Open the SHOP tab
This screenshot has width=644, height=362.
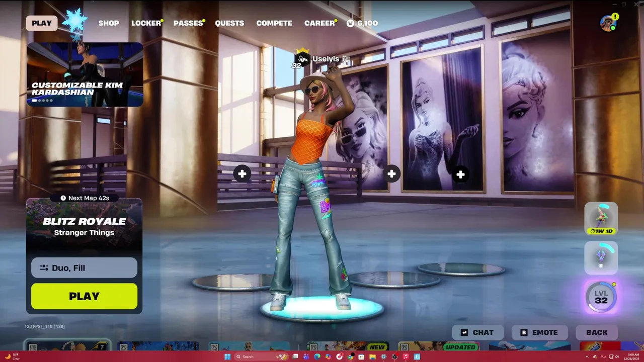coord(109,23)
